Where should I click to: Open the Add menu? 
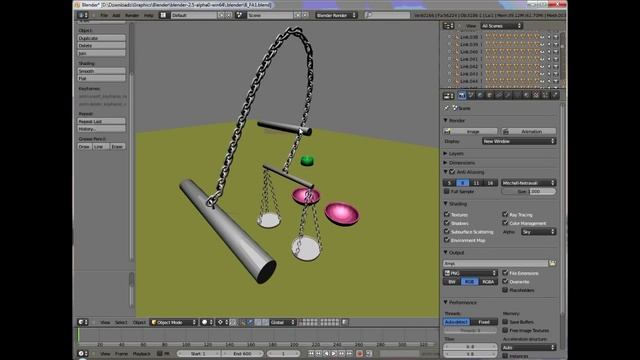tap(116, 15)
